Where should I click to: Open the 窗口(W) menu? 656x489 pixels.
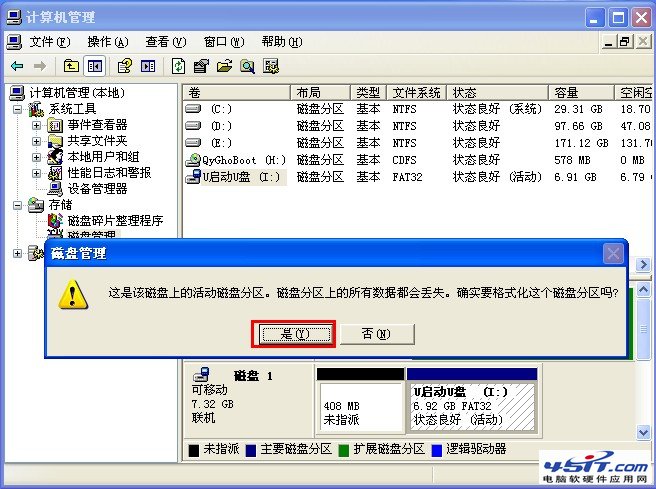coord(224,42)
